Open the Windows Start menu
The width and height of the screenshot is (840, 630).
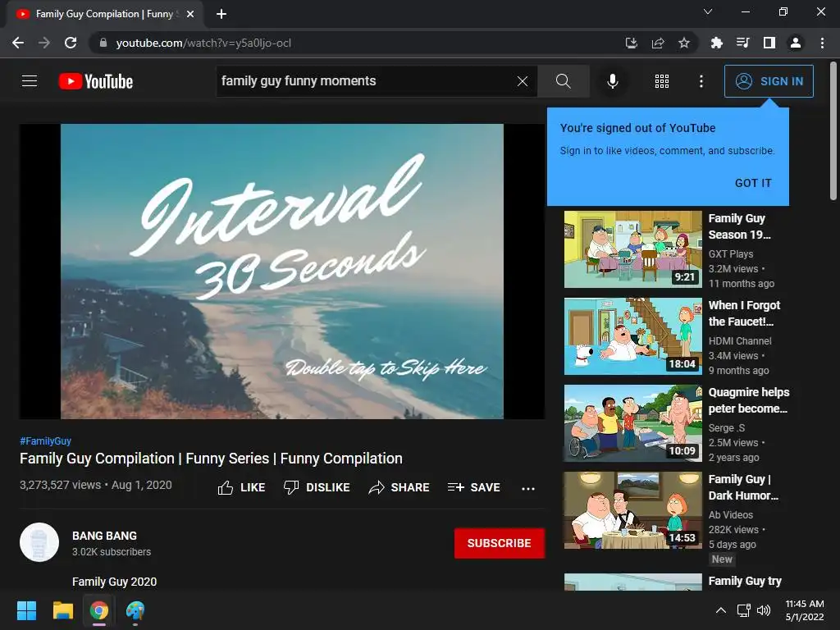[x=26, y=610]
